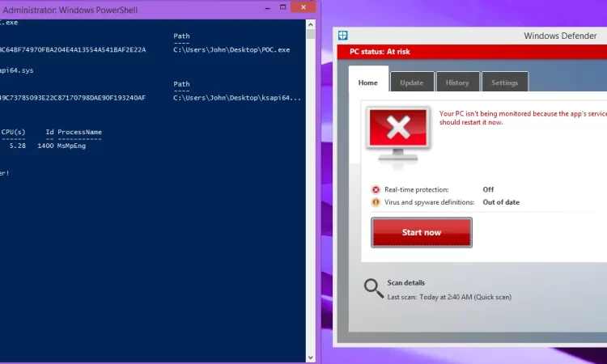Click the first Path column header in PowerShell

click(181, 36)
